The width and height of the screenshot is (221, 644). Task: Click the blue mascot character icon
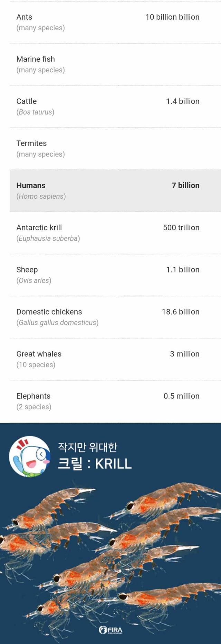pyautogui.click(x=30, y=456)
